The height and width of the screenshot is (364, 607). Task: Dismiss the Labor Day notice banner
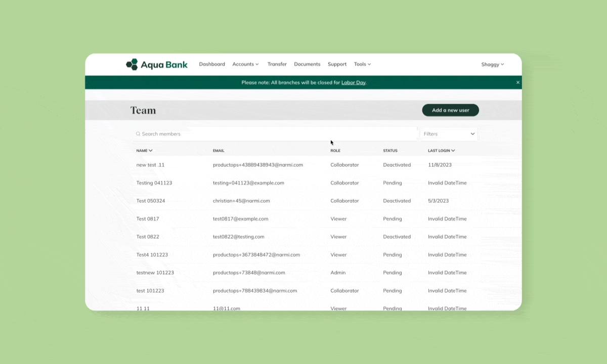point(517,82)
